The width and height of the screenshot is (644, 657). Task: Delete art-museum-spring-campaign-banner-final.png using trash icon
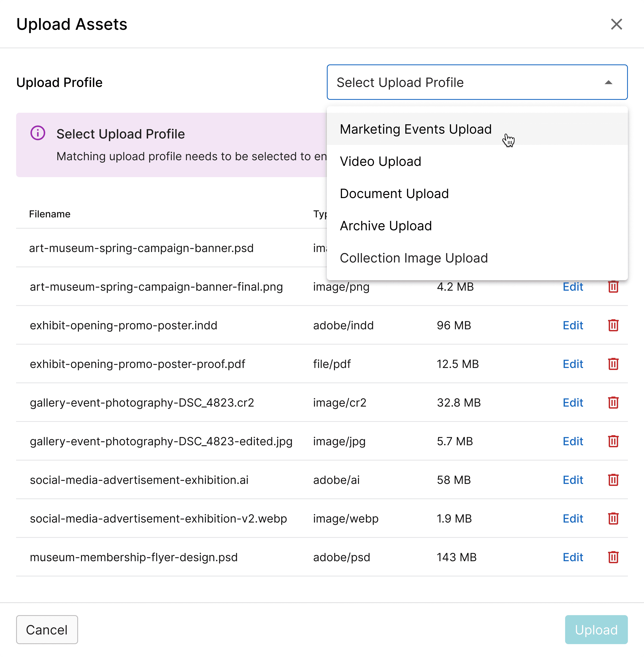click(x=613, y=287)
